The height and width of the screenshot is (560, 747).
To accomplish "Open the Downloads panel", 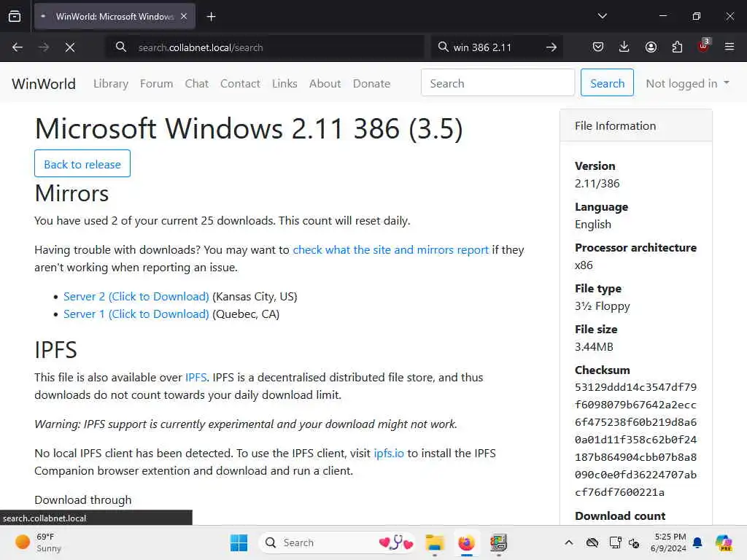I will click(624, 47).
